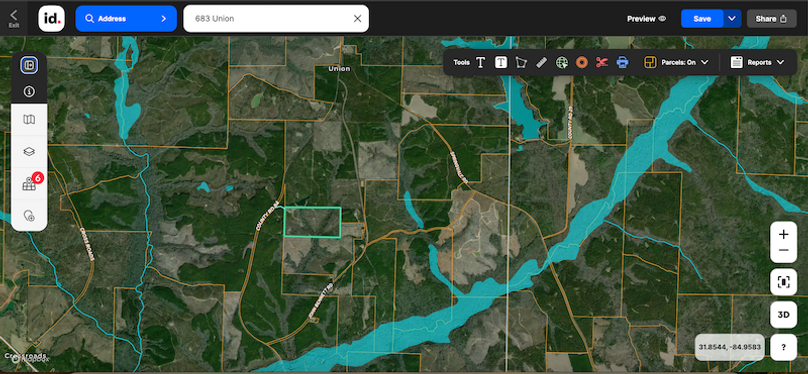Screen dimensions: 808x374
Task: Select the red scissors tool
Action: point(602,62)
